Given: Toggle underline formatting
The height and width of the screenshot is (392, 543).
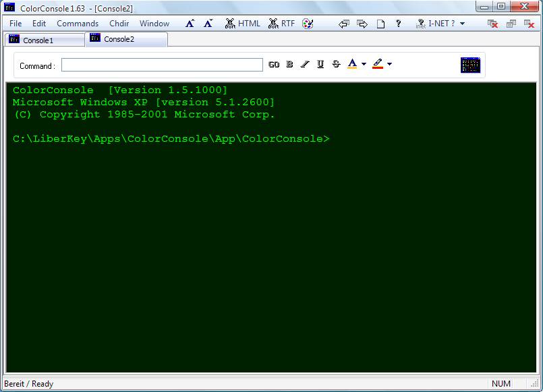Looking at the screenshot, I should click(x=320, y=64).
